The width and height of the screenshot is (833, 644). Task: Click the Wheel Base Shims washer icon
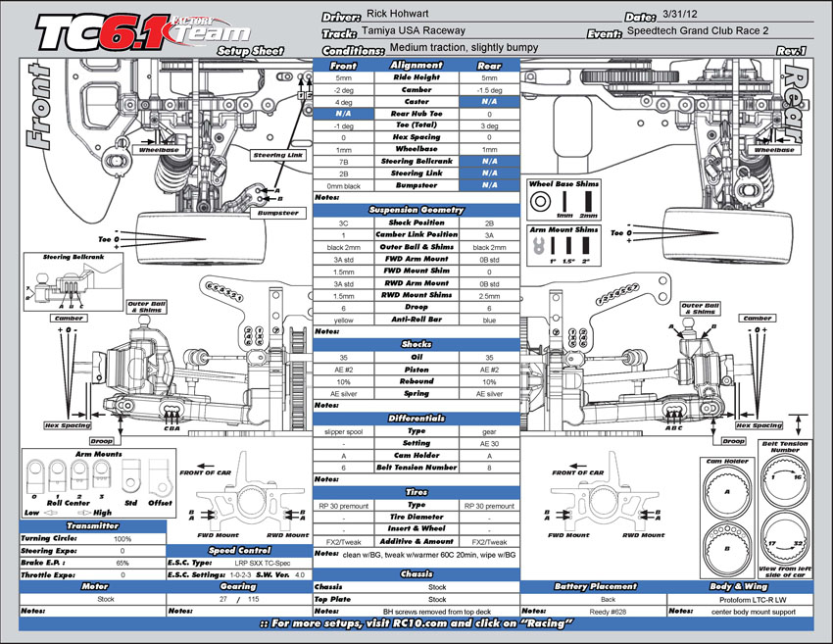click(x=540, y=202)
